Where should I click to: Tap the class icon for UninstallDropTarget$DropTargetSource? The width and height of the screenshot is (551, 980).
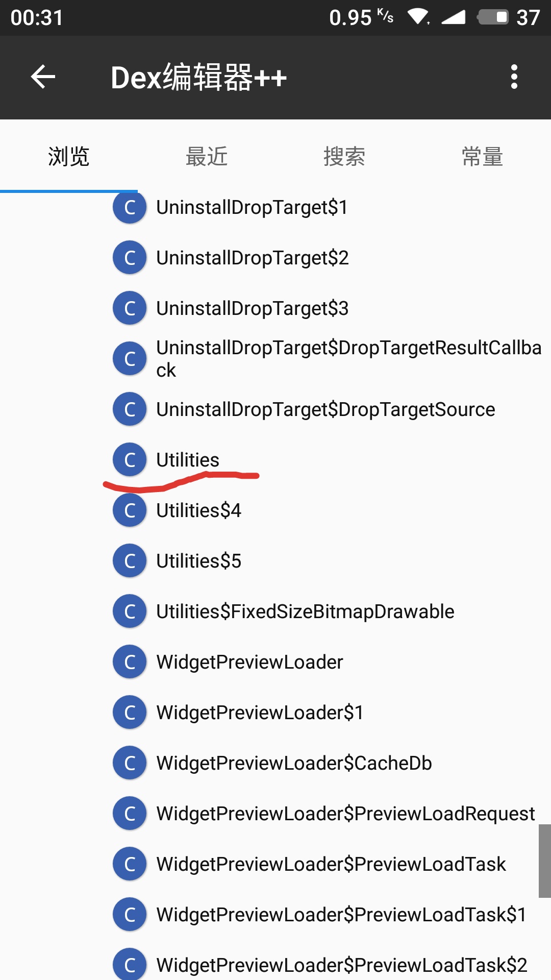[130, 409]
